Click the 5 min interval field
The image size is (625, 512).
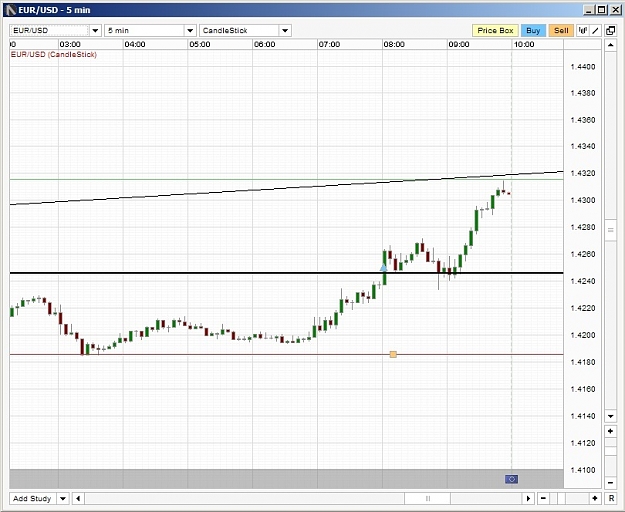145,30
